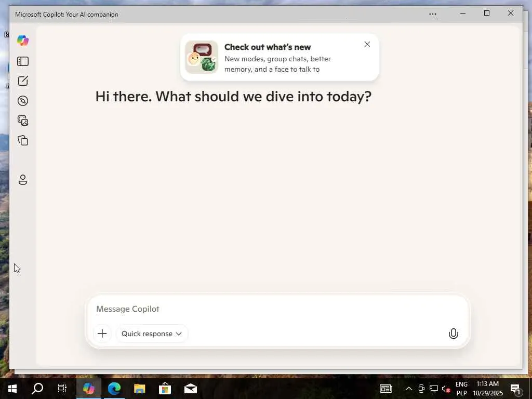Click 'Hi there. What should we dive into today?' text
The height and width of the screenshot is (399, 532).
coord(233,97)
